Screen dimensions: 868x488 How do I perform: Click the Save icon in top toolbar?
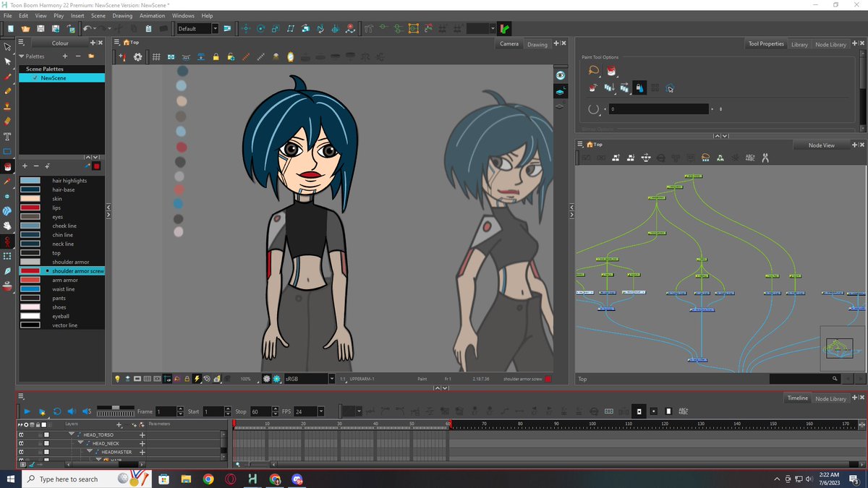click(41, 28)
